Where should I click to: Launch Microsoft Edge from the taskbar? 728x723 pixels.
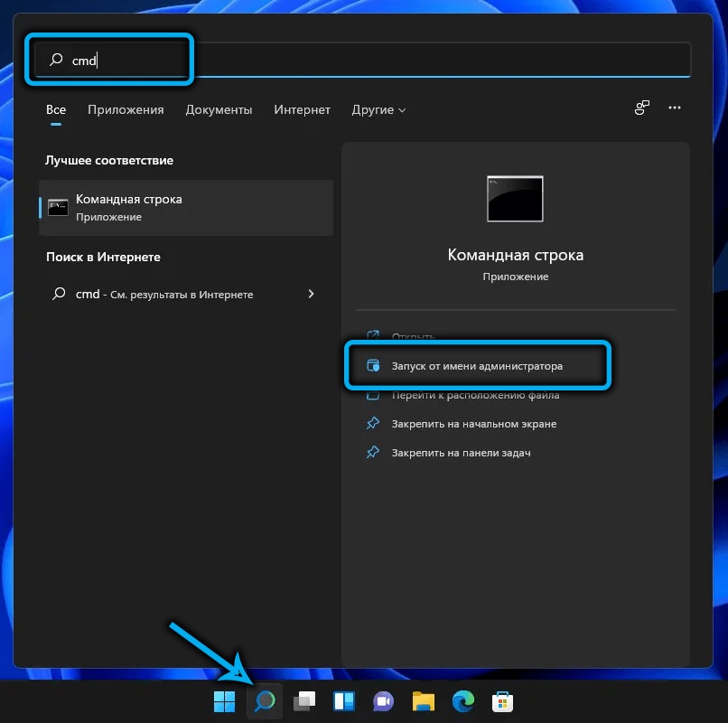tap(463, 701)
